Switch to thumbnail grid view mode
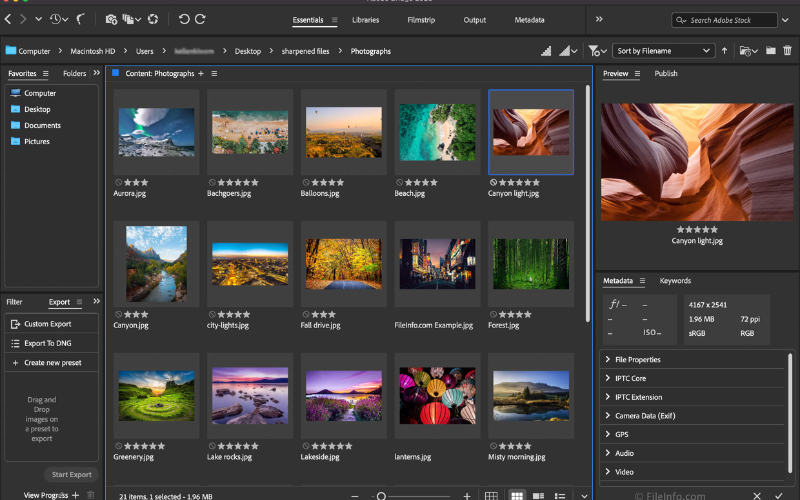 517,495
